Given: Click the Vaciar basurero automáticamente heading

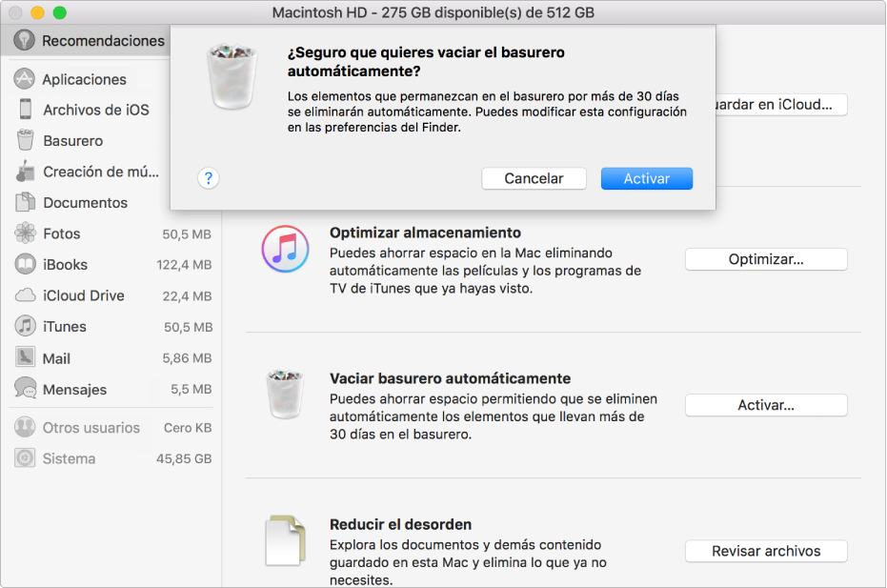Looking at the screenshot, I should pyautogui.click(x=451, y=378).
